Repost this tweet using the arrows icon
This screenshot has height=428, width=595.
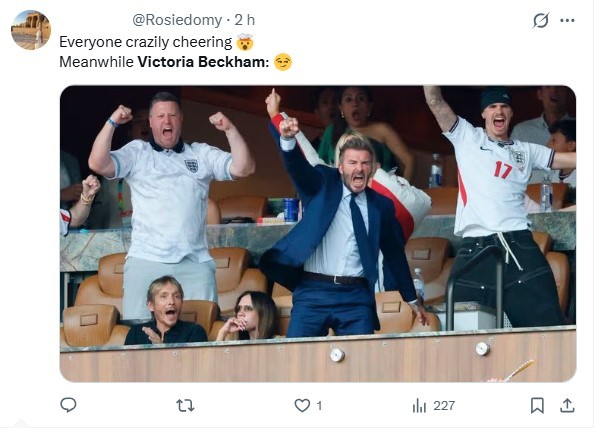click(185, 406)
